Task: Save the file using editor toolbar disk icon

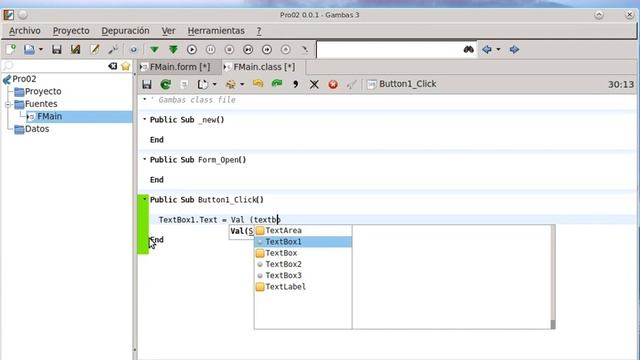Action: 147,84
